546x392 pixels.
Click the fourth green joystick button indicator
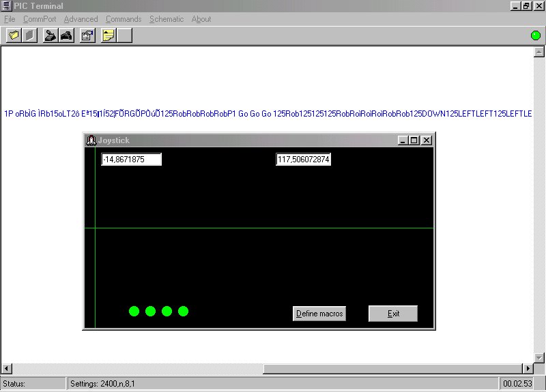[183, 312]
